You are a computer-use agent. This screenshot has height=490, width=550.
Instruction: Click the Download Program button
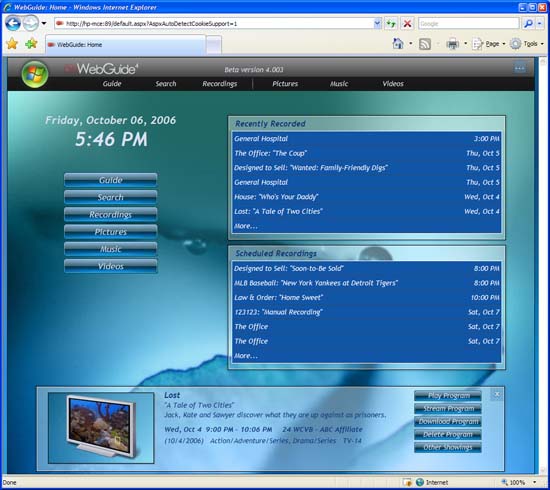click(x=448, y=422)
